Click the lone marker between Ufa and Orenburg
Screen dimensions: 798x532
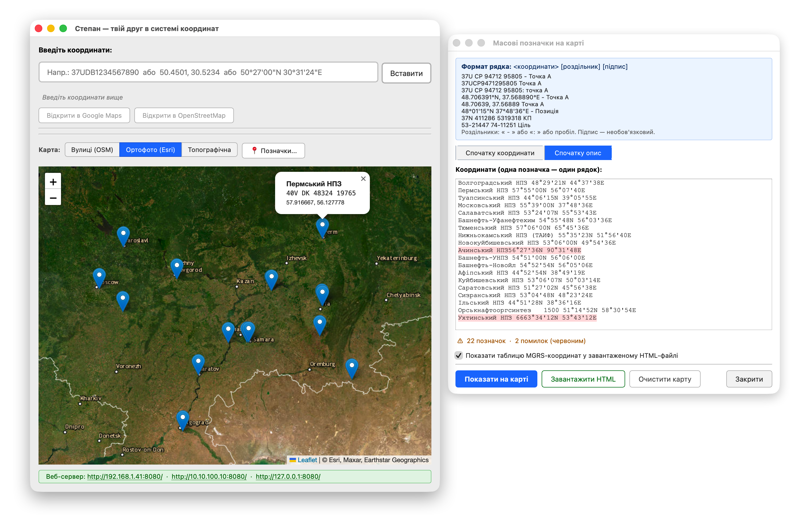point(320,325)
